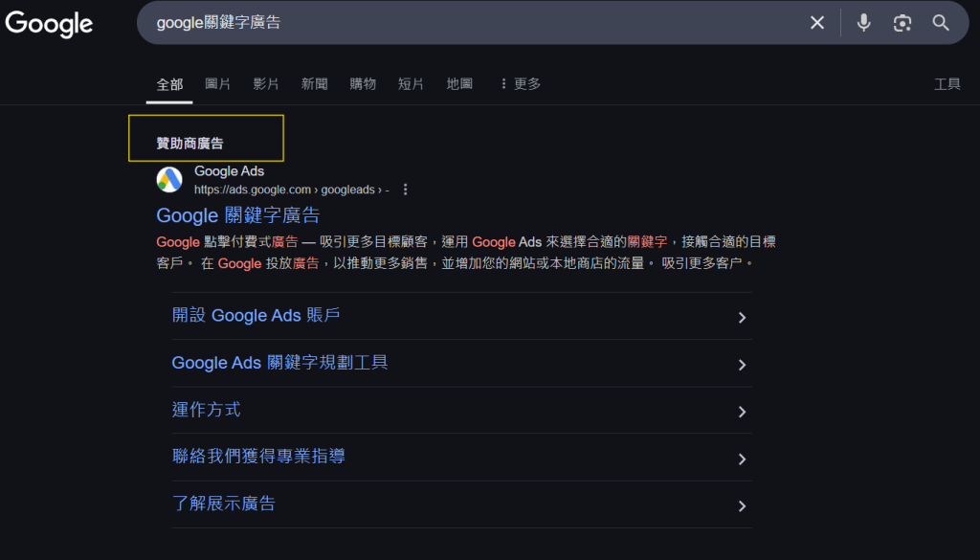Click the chevron on the '開設 Google Ads 賬戶' row
The height and width of the screenshot is (560, 980).
pos(742,318)
